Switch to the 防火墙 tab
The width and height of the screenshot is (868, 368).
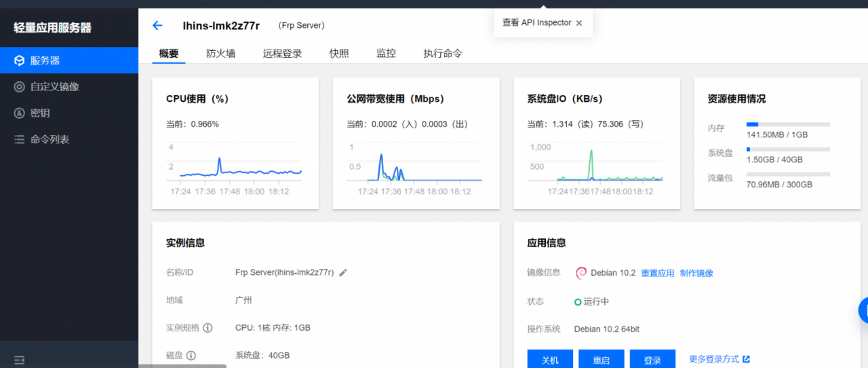point(221,54)
